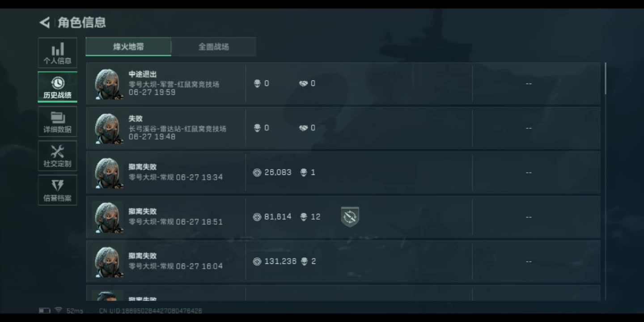
Task: Click the operator avatar in the 18:51 match
Action: 109,217
